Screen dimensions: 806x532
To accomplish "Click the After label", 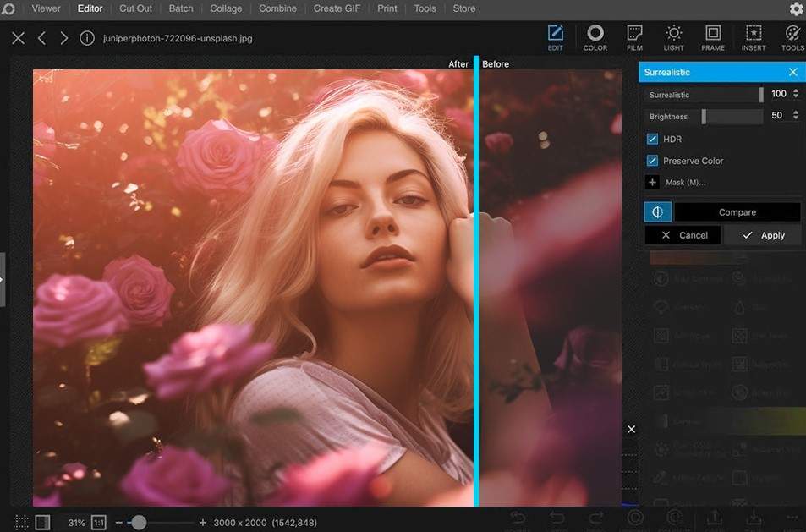I will click(x=458, y=63).
